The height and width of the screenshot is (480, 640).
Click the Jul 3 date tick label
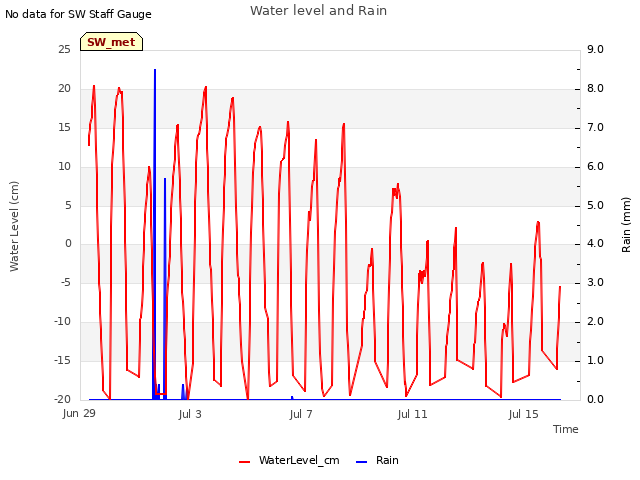pyautogui.click(x=190, y=414)
